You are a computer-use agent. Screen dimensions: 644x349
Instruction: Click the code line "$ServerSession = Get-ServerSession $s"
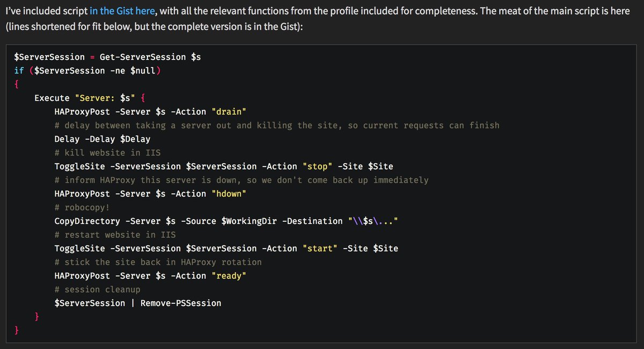tap(108, 57)
